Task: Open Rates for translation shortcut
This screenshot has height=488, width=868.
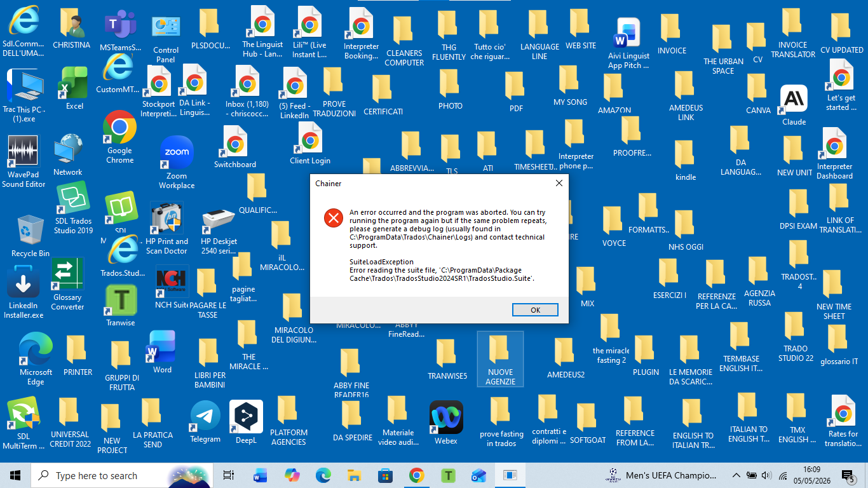Action: (x=843, y=421)
